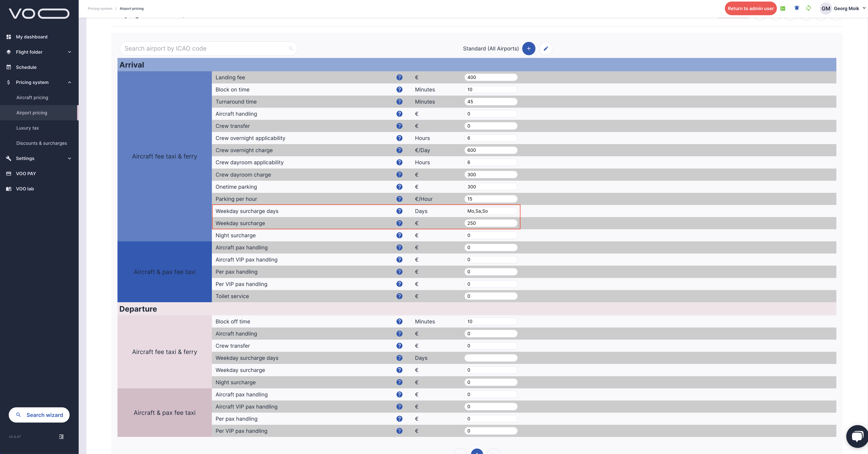Image resolution: width=868 pixels, height=454 pixels.
Task: Select Airport pricing in sidebar
Action: coord(32,112)
